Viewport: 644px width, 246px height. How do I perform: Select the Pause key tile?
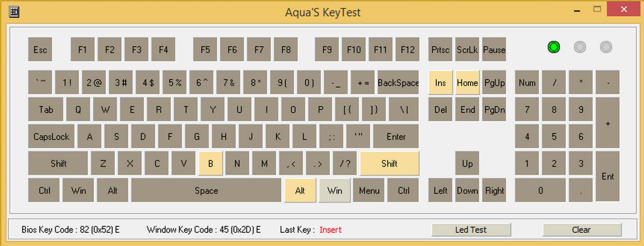[x=494, y=49]
